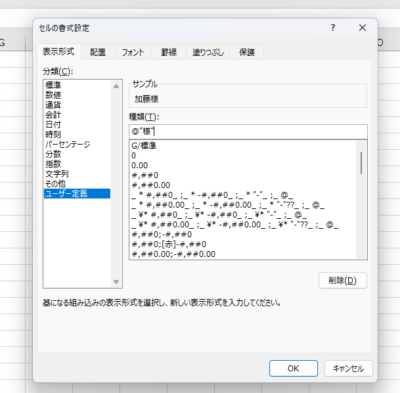The image size is (400, 393).
Task: Click the format type list scrollbar thumb
Action: pyautogui.click(x=361, y=163)
